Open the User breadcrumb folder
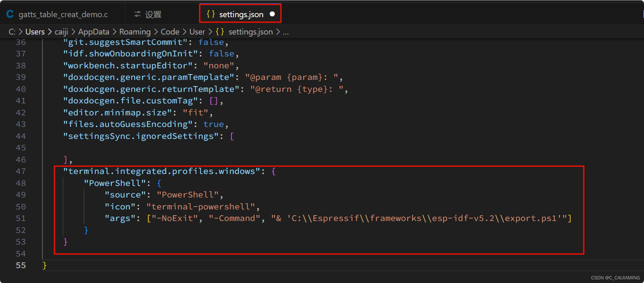The width and height of the screenshot is (644, 283). [x=197, y=32]
